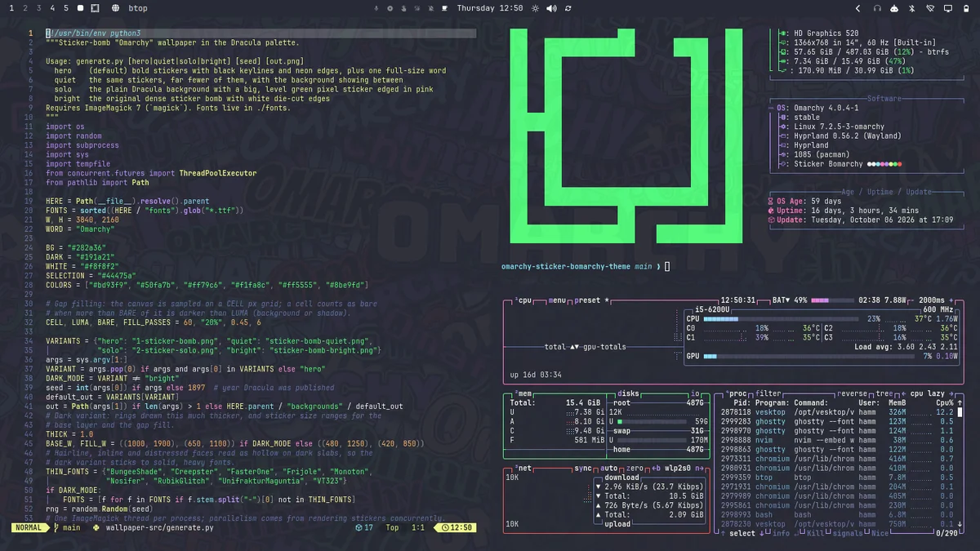Switch to workspace 5 in the top bar

(66, 8)
